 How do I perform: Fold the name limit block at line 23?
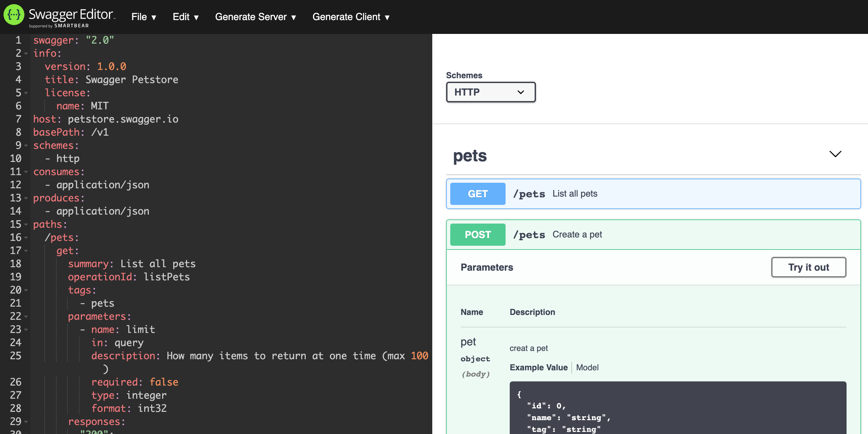(26, 330)
